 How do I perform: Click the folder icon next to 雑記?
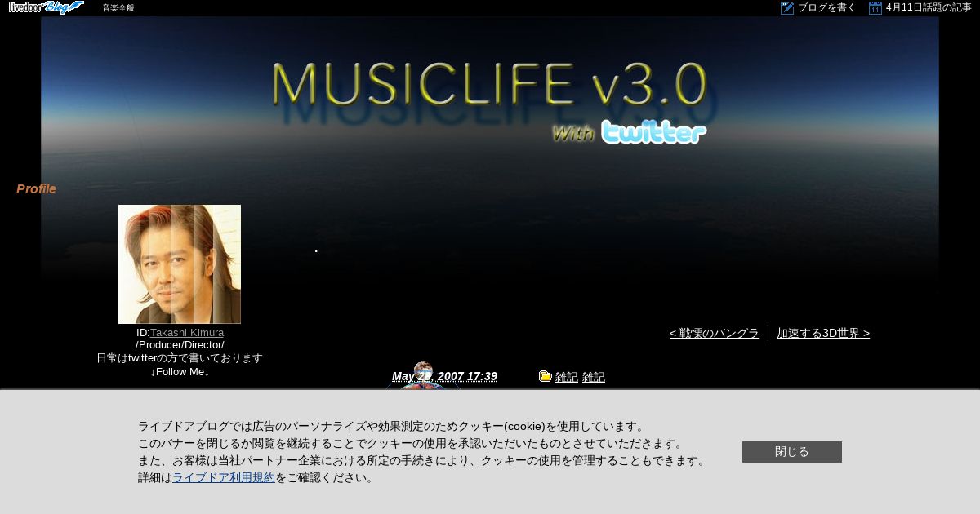pos(546,376)
